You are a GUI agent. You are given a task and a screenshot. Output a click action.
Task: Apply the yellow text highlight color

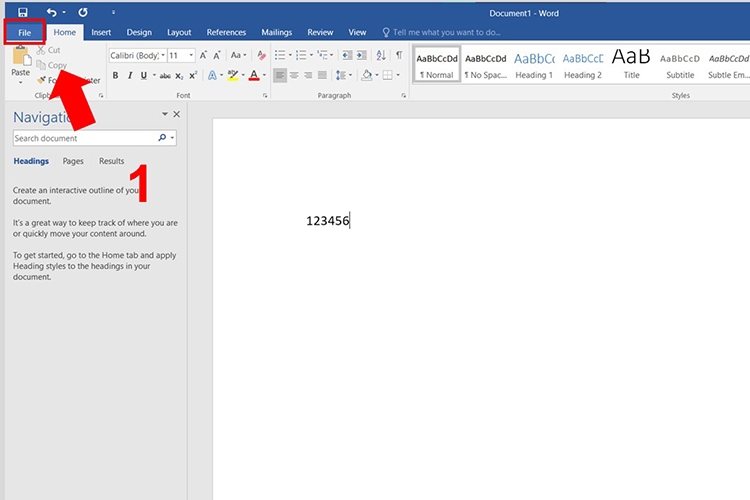[x=233, y=75]
